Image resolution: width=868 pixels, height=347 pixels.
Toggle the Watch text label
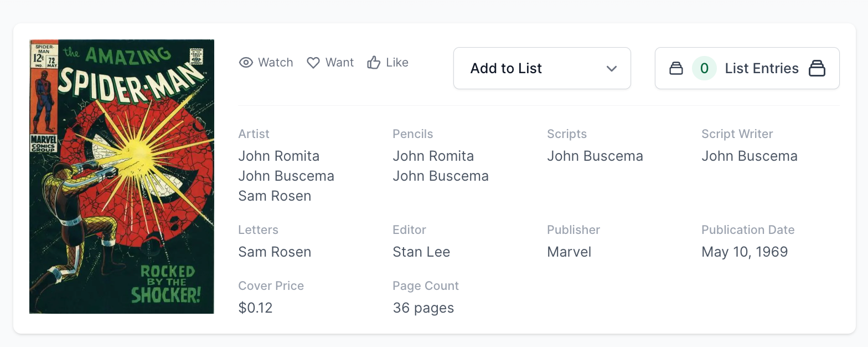tap(275, 63)
